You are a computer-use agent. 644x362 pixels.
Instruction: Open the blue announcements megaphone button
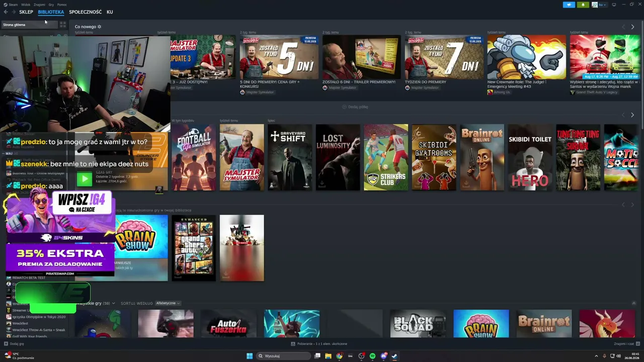coord(569,5)
